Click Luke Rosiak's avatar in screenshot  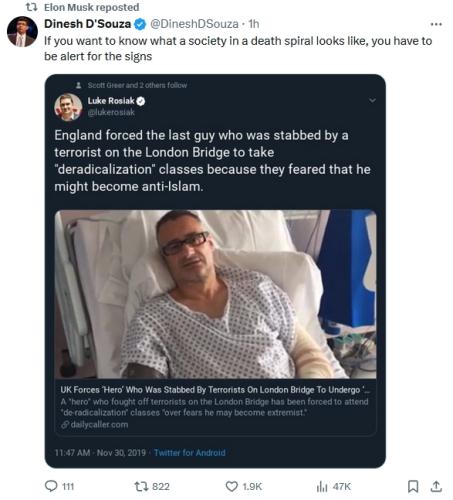pos(68,107)
